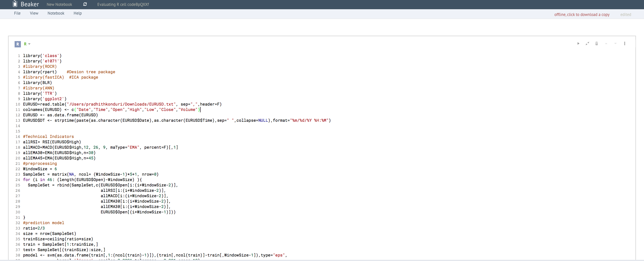Screen dimensions: 644x261
Task: Click line 13 strptime code line
Action: (x=175, y=120)
